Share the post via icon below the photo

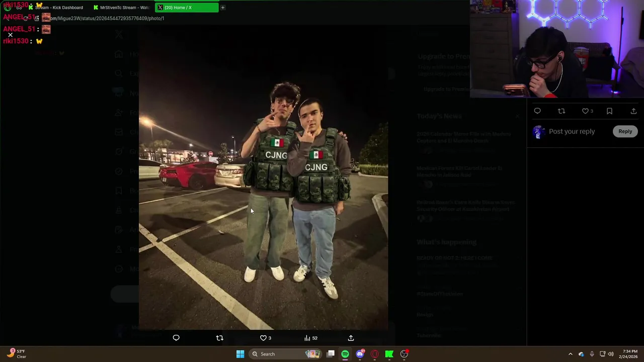point(351,338)
